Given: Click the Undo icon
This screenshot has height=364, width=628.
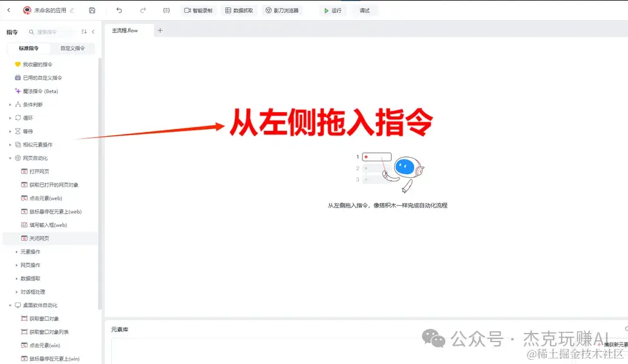Looking at the screenshot, I should pyautogui.click(x=118, y=9).
